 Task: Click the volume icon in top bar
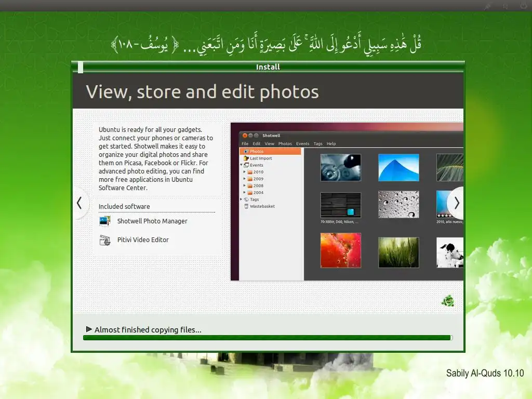coord(505,6)
